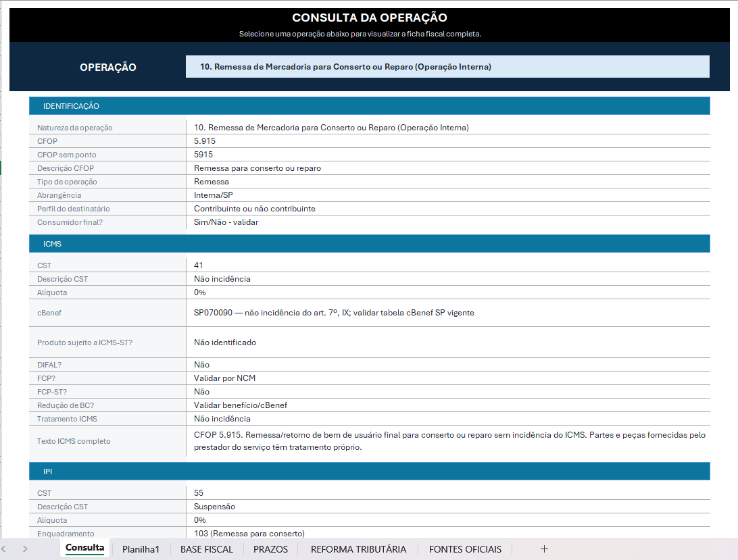Viewport: 738px width, 560px height.
Task: Select the 'Natureza da operação' label
Action: pos(75,128)
